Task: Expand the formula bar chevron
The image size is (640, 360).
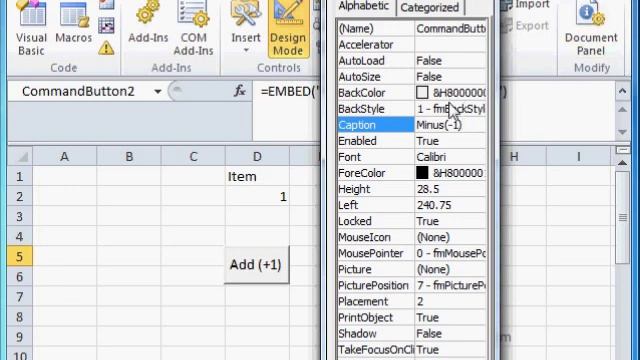Action: point(622,91)
